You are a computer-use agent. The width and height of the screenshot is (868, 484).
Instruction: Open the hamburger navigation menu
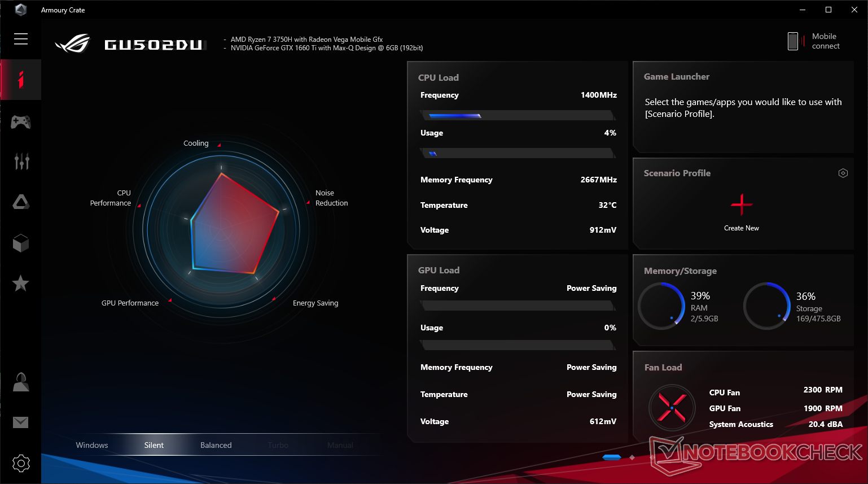coord(21,38)
